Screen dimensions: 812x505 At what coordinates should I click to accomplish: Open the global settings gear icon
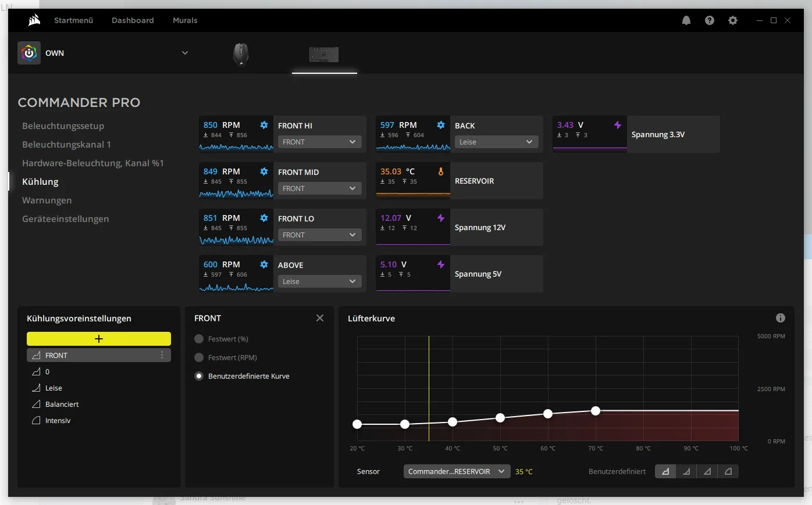pyautogui.click(x=733, y=20)
